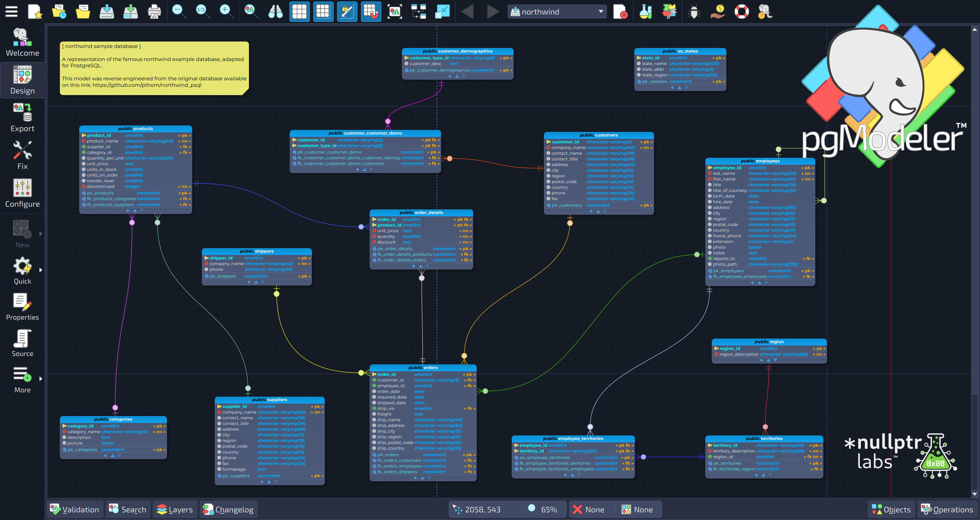Open the bug report tool

[x=694, y=11]
